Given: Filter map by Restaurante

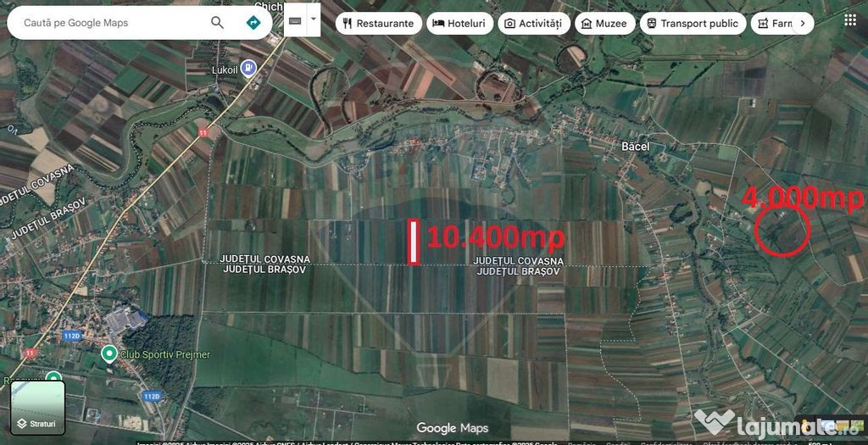Looking at the screenshot, I should point(378,24).
